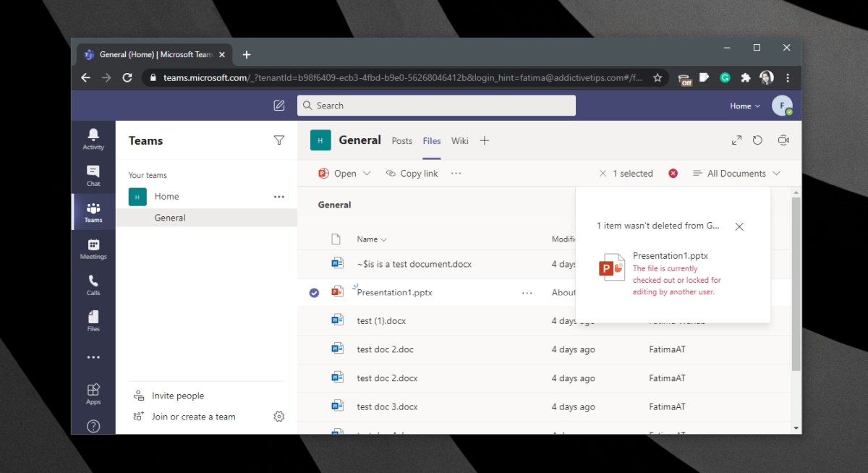Open the All Documents view dropdown
This screenshot has width=868, height=473.
tap(737, 174)
